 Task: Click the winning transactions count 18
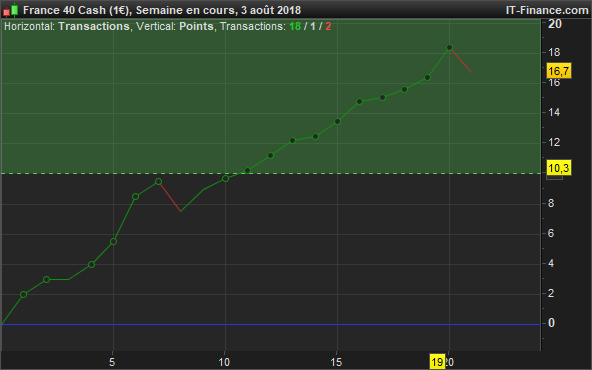tap(295, 26)
